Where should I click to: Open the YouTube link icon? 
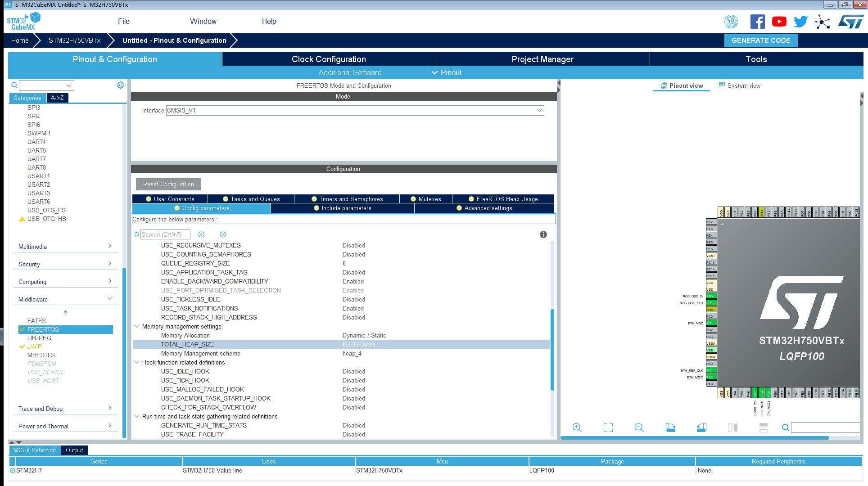click(x=779, y=22)
